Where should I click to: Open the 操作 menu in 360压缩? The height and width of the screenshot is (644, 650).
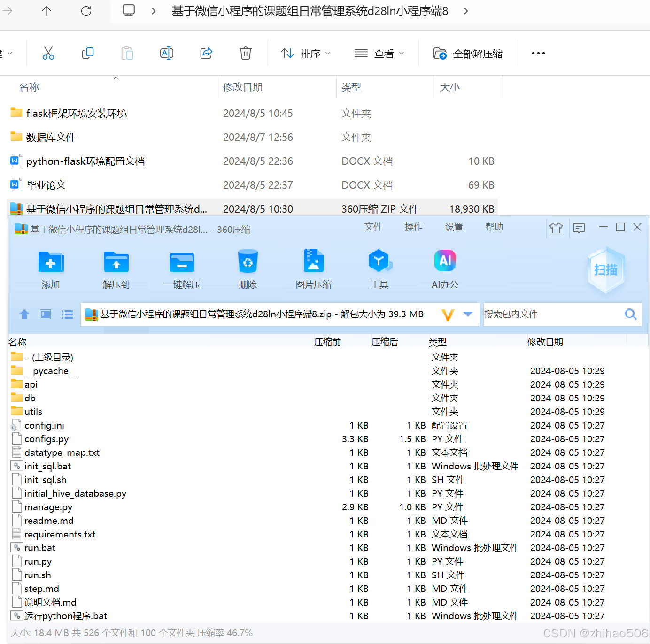(414, 227)
